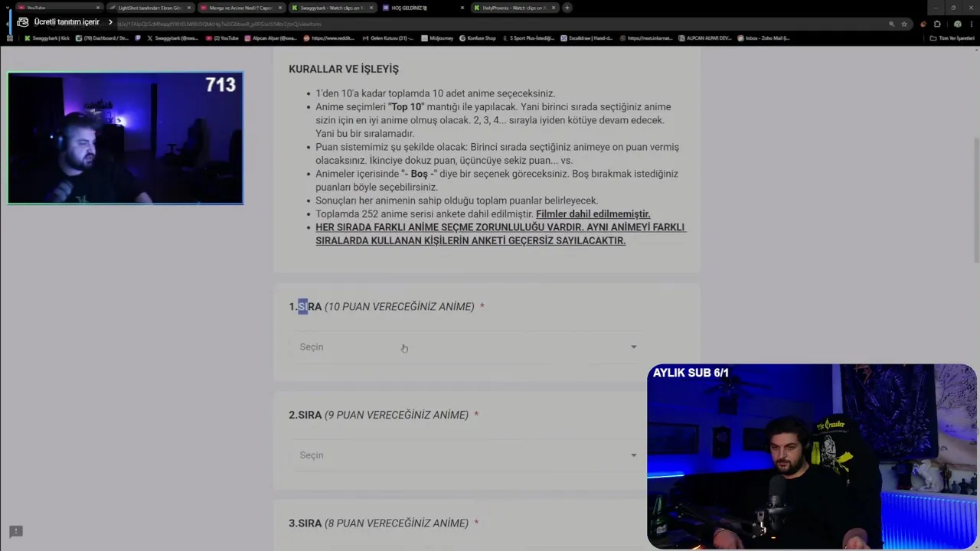
Task: Open the HolyPhoenix Watch clips tab
Action: tap(514, 8)
